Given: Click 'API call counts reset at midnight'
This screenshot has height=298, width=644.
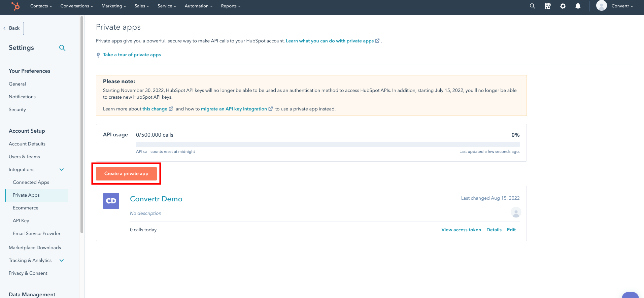Looking at the screenshot, I should (165, 152).
